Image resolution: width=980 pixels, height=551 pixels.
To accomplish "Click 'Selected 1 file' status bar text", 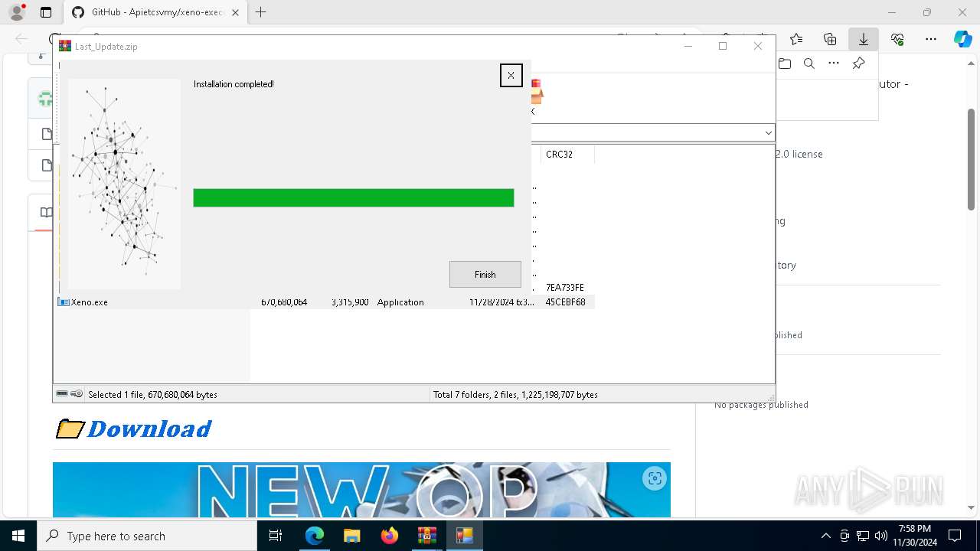I will [x=152, y=395].
